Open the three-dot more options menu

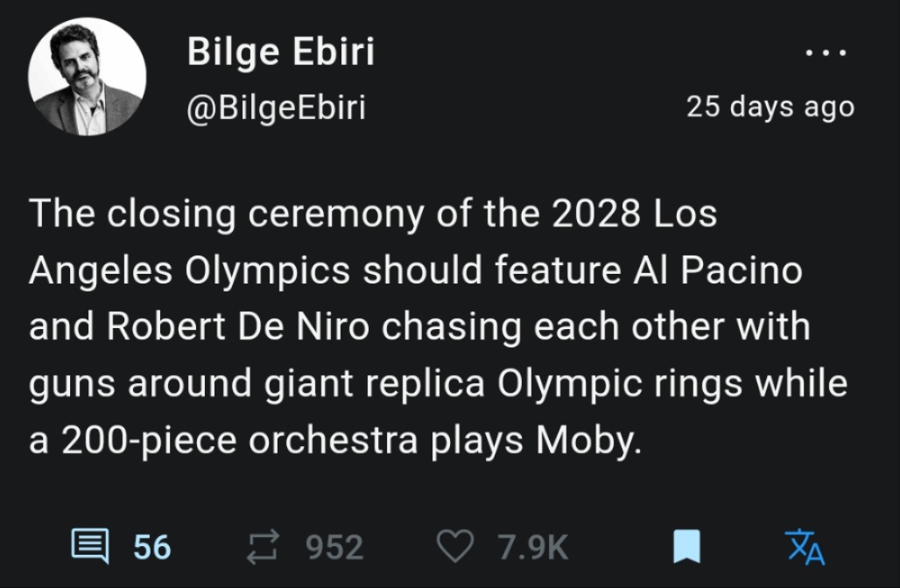[x=827, y=53]
